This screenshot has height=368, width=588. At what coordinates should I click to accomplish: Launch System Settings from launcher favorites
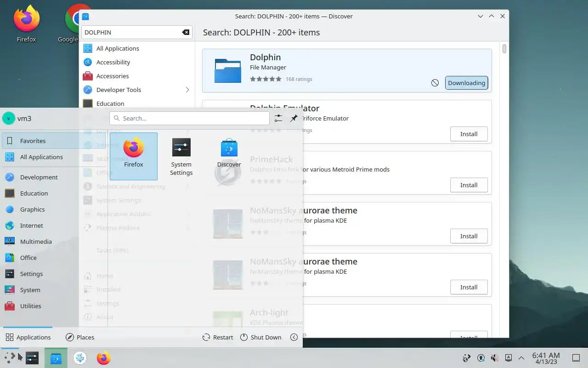pyautogui.click(x=181, y=156)
